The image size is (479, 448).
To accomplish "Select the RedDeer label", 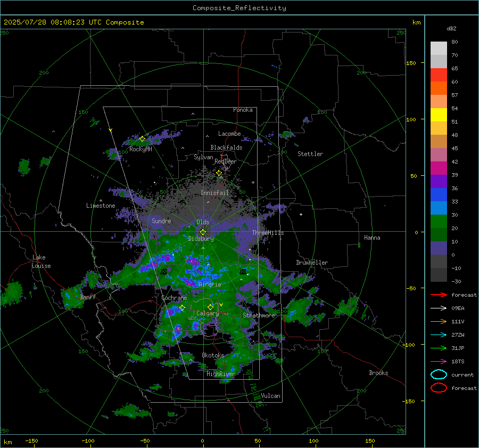I will tap(226, 161).
